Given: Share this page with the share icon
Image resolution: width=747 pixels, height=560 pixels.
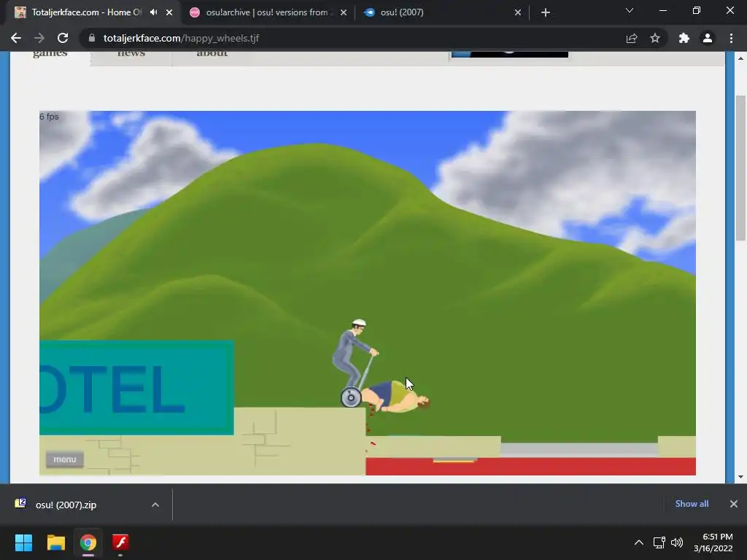Looking at the screenshot, I should coord(632,38).
